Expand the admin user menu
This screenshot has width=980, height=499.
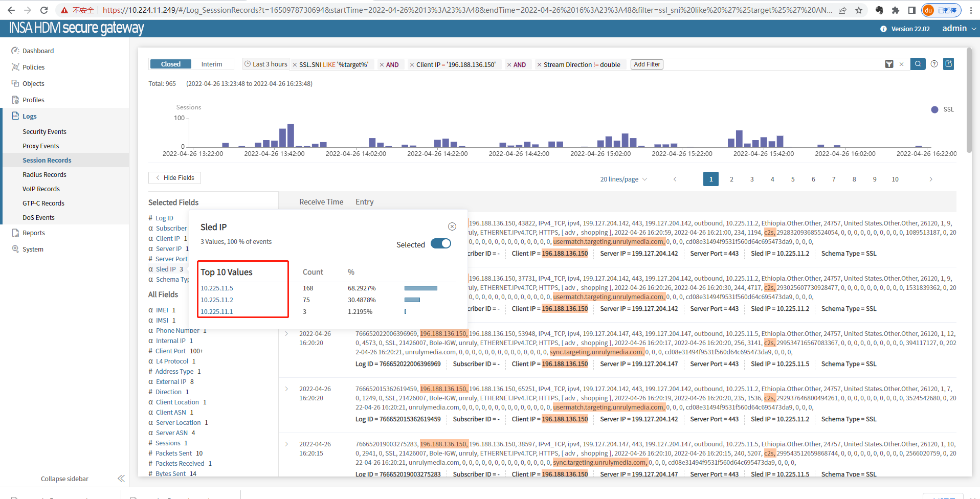pyautogui.click(x=959, y=29)
